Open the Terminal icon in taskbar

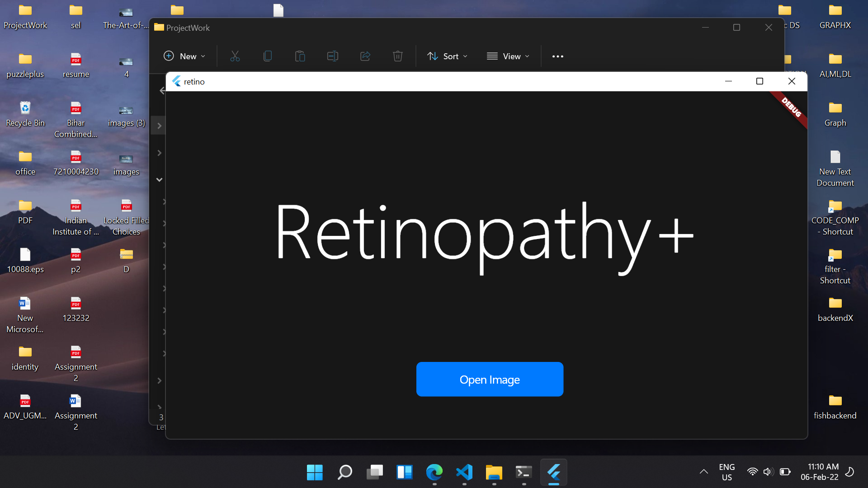point(524,473)
